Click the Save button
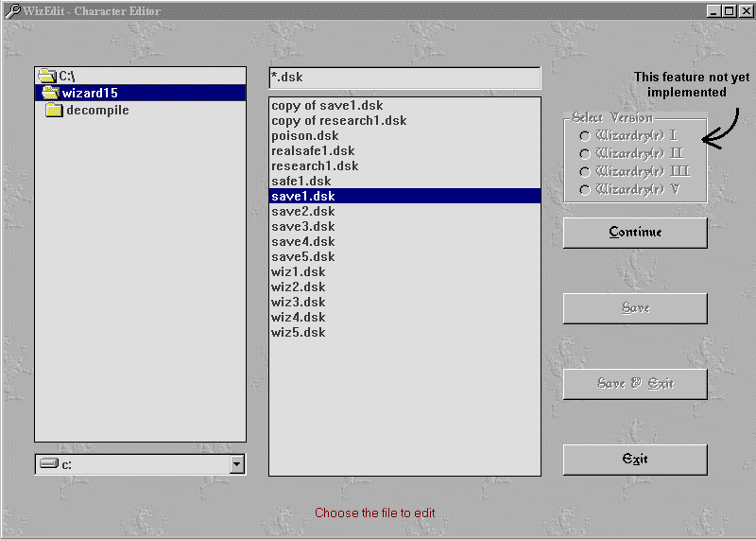 pyautogui.click(x=635, y=308)
